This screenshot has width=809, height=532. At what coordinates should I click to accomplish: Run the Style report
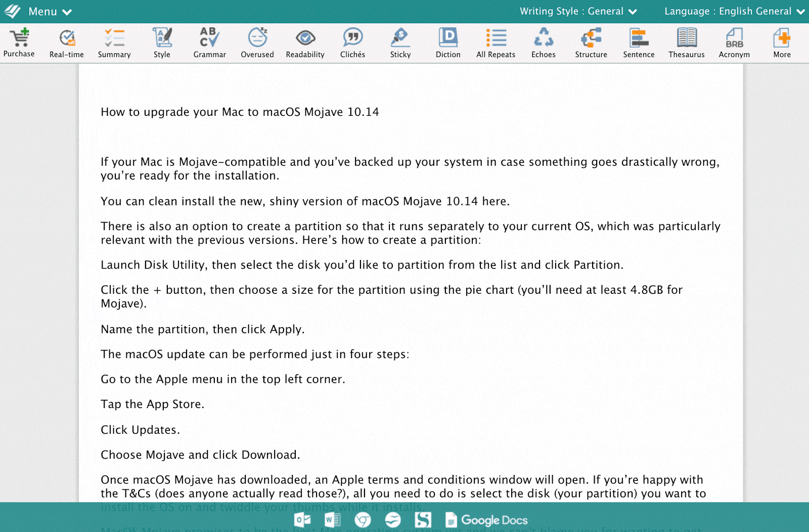coord(162,43)
